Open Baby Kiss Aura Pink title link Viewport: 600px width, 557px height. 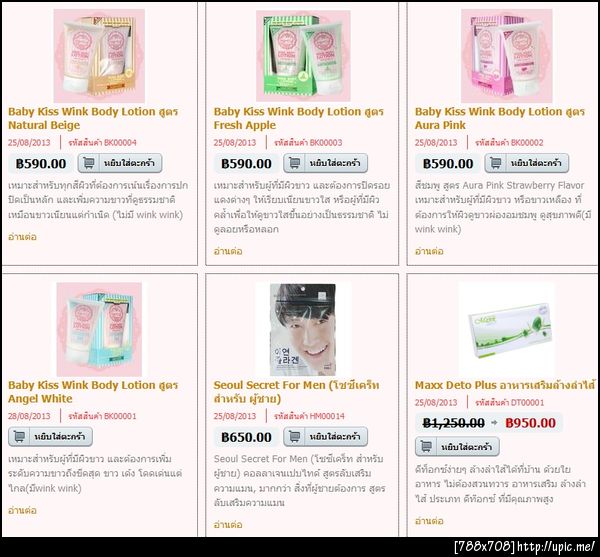[500, 118]
